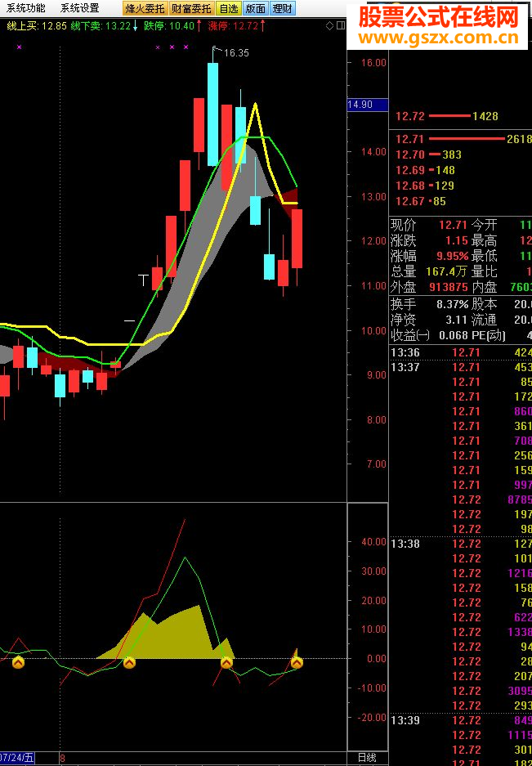Click the 13:38 trade tick row
The width and height of the screenshot is (532, 766).
[x=461, y=544]
